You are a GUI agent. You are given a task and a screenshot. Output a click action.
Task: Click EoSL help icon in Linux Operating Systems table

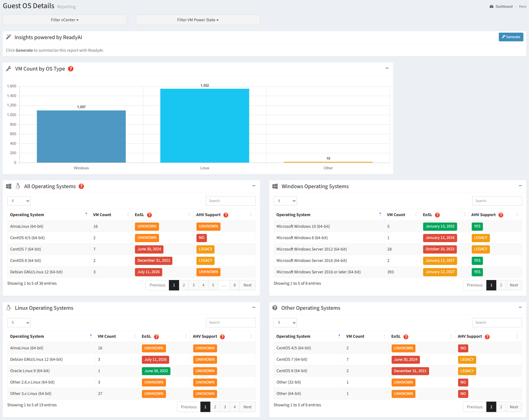[156, 337]
